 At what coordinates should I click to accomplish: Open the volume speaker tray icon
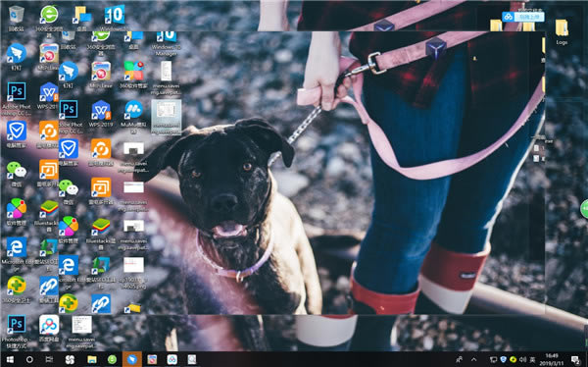pos(522,360)
